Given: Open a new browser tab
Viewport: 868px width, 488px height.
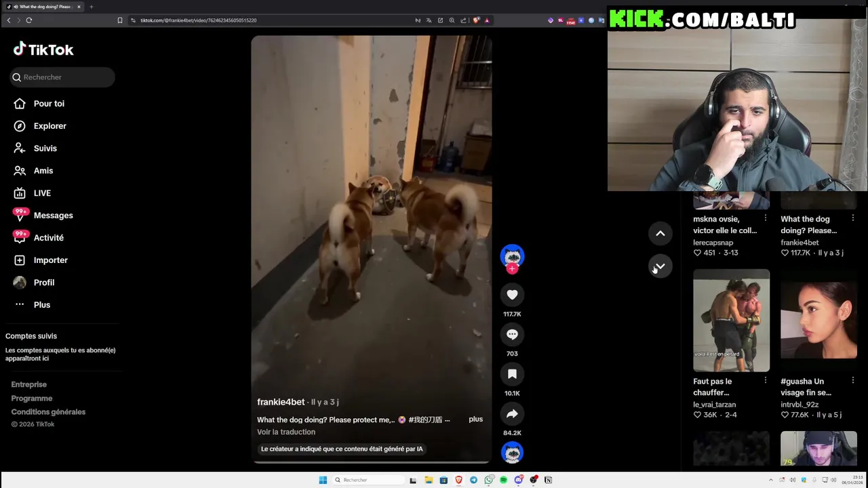Looking at the screenshot, I should [x=91, y=7].
